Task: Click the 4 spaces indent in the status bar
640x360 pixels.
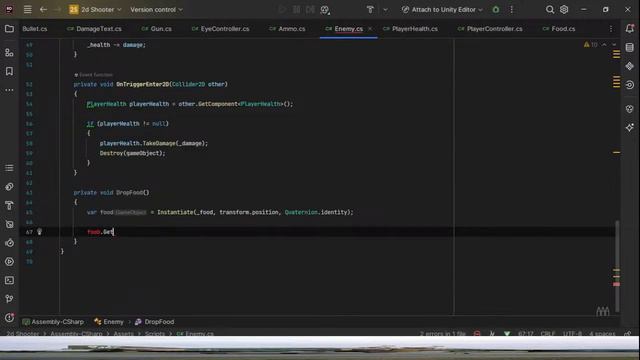Action: (602, 333)
